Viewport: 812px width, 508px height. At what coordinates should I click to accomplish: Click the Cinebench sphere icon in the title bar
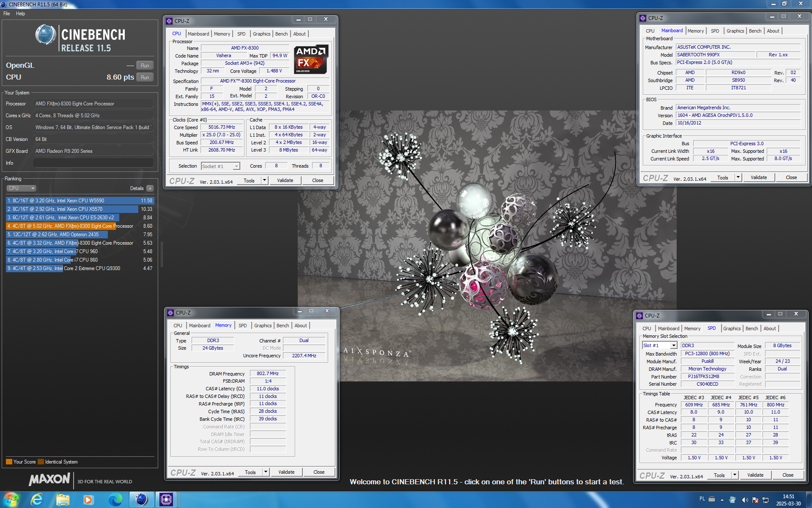pos(4,4)
